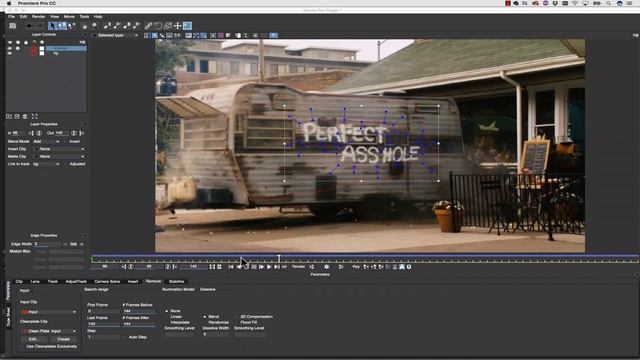This screenshot has width=640, height=360.
Task: Click the expand layer panel icon
Action: pyautogui.click(x=35, y=117)
